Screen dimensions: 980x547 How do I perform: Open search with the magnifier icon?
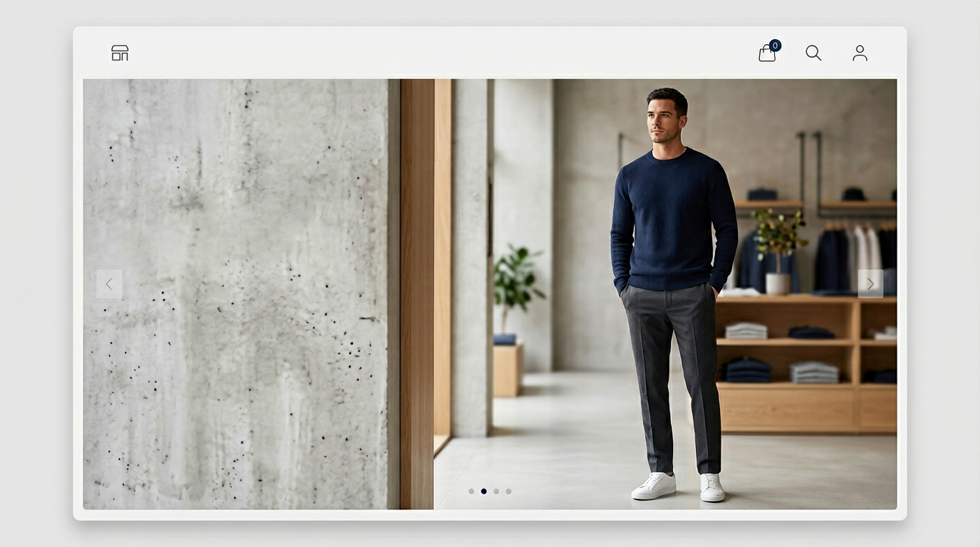point(813,53)
